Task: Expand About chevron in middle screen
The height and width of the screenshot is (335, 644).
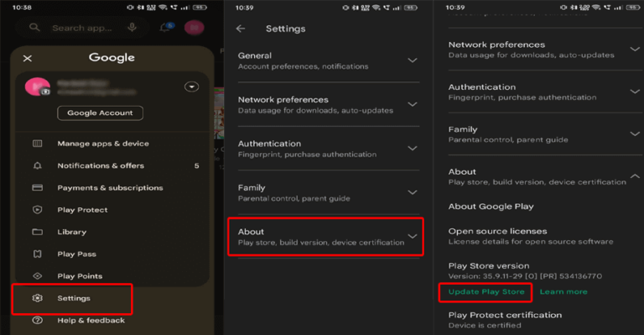Action: tap(413, 237)
